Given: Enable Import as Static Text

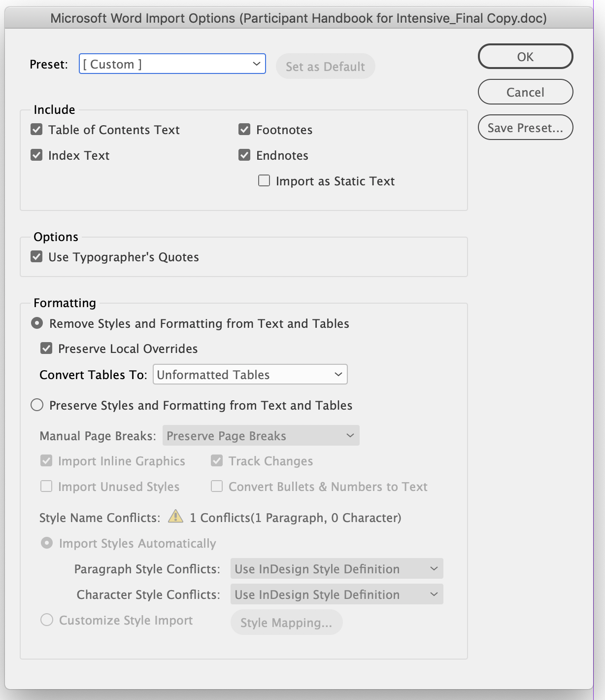Looking at the screenshot, I should (x=264, y=180).
